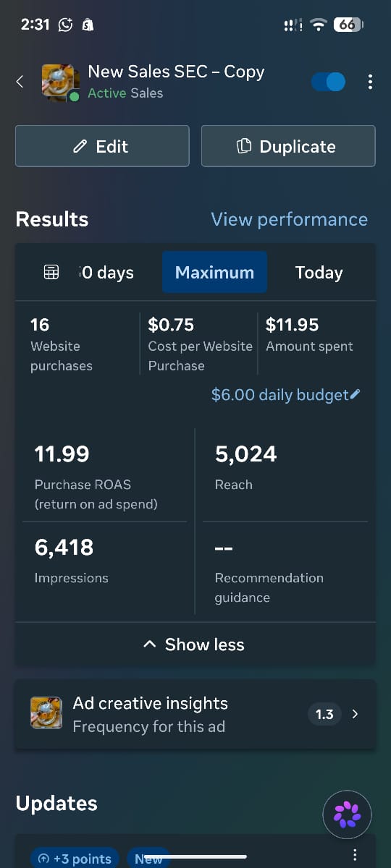Tap the Results section heading
The width and height of the screenshot is (391, 868).
52,219
